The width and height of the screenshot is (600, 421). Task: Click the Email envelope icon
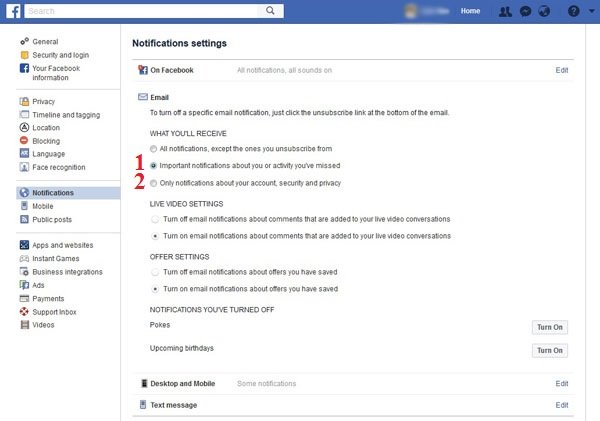(x=143, y=97)
